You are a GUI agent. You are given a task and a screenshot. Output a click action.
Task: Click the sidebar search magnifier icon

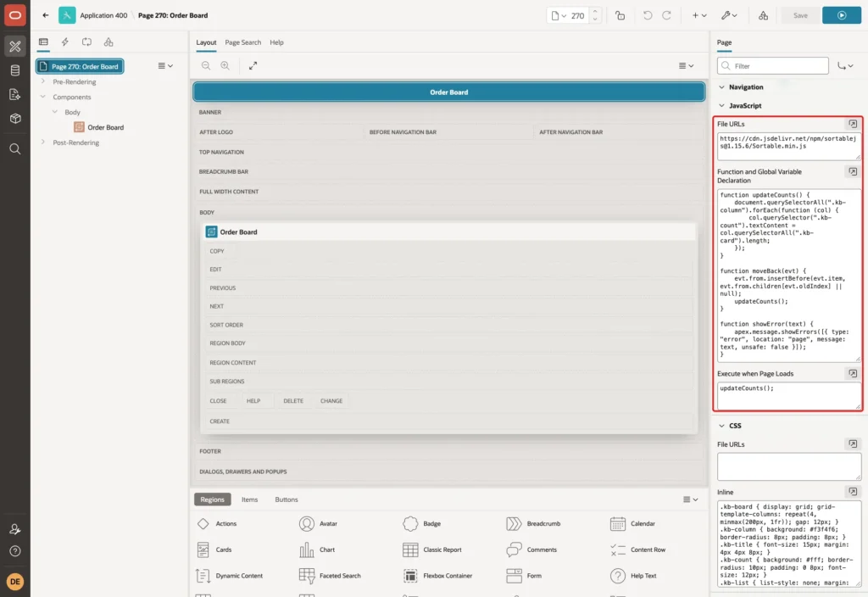point(15,149)
